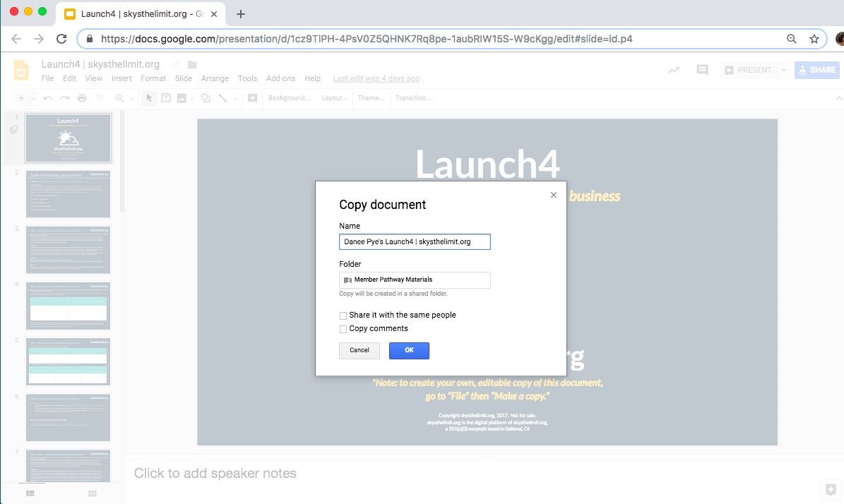Click the blue SHARE button
The height and width of the screenshot is (504, 844).
[816, 70]
